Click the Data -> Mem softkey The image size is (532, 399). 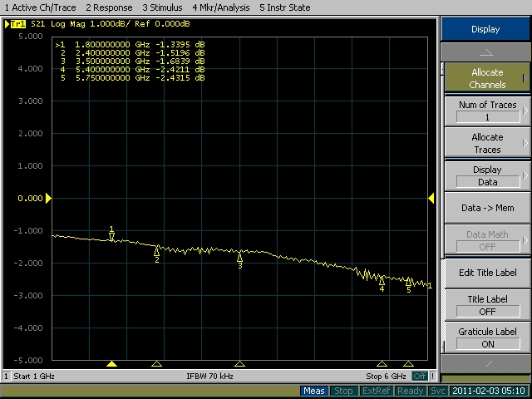coord(487,208)
